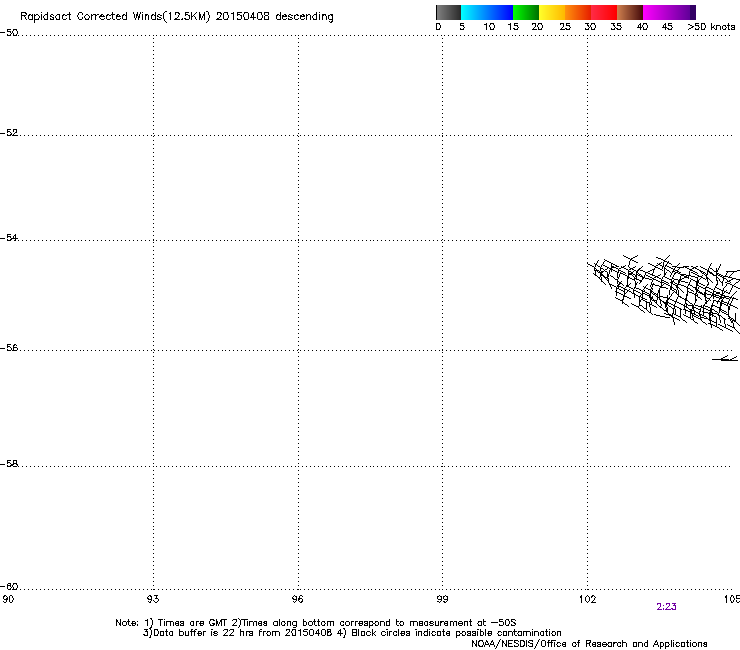Image resolution: width=740 pixels, height=650 pixels.
Task: Click the -54 latitude axis label
Action: (9, 237)
